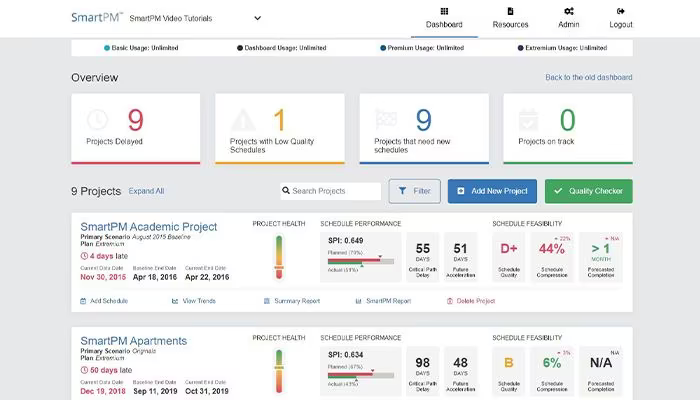
Task: Click the SPI 0.649 progress bar
Action: point(361,261)
